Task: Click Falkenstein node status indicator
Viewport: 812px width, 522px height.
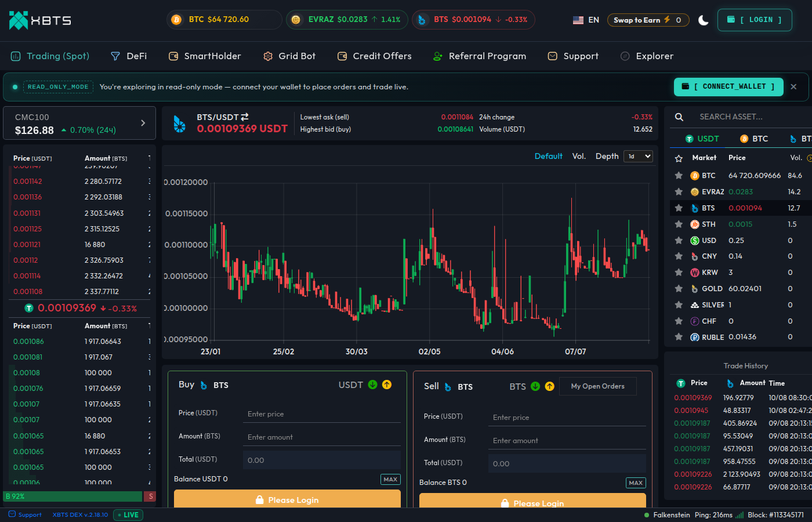Action: coord(667,514)
